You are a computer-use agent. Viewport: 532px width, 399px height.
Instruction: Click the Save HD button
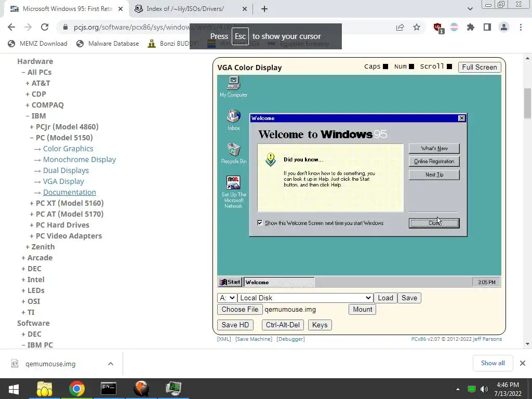(235, 325)
